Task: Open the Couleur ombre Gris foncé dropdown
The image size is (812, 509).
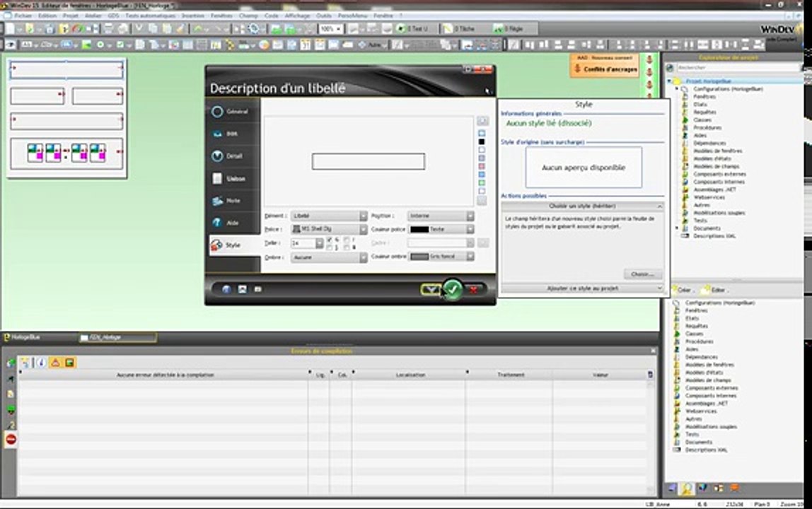Action: [441, 257]
